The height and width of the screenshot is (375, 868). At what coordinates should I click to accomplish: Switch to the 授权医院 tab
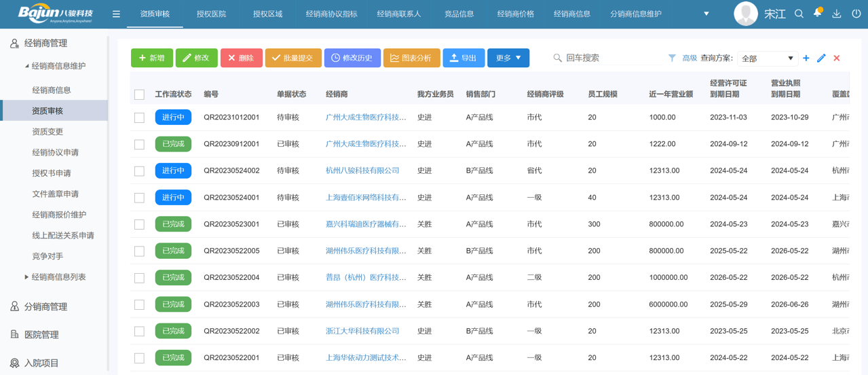coord(211,14)
